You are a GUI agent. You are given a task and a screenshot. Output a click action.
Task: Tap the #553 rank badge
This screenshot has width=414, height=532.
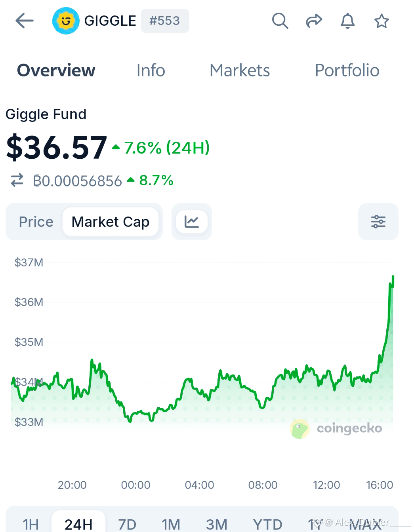click(165, 21)
